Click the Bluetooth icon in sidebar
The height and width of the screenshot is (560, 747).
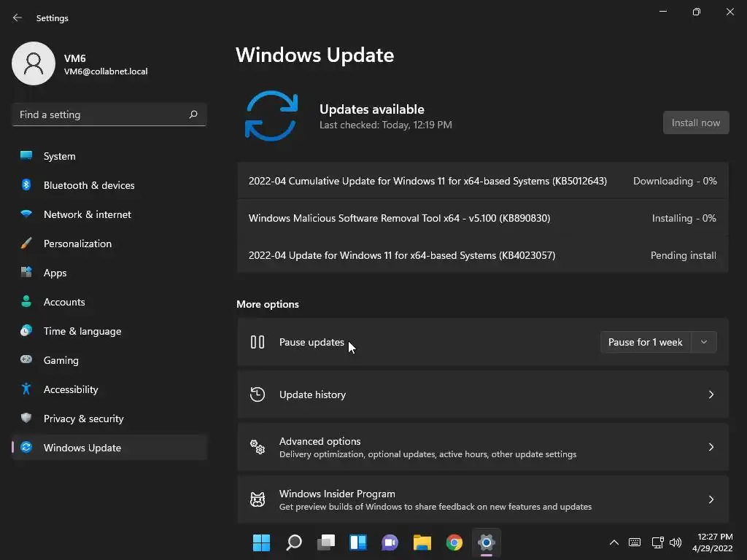(26, 184)
